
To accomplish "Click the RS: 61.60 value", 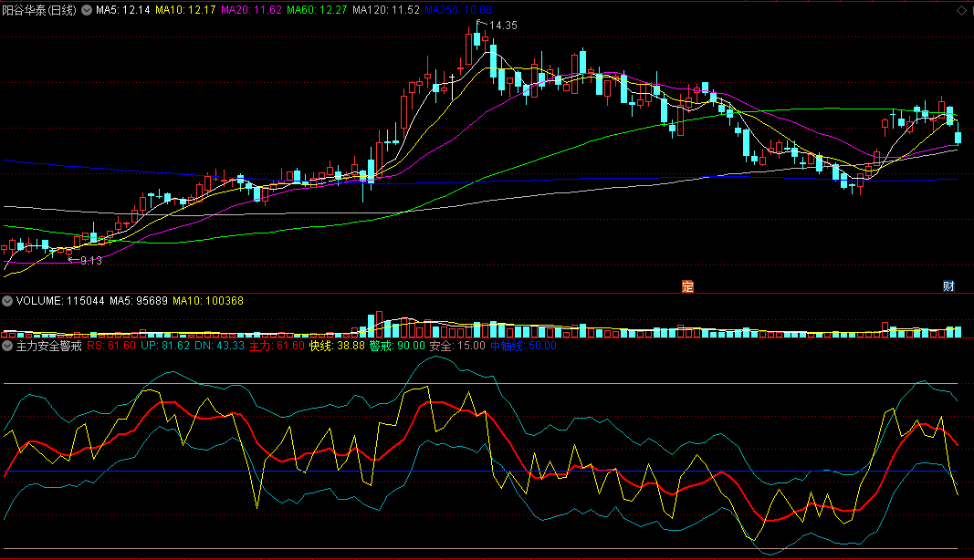I will point(111,346).
